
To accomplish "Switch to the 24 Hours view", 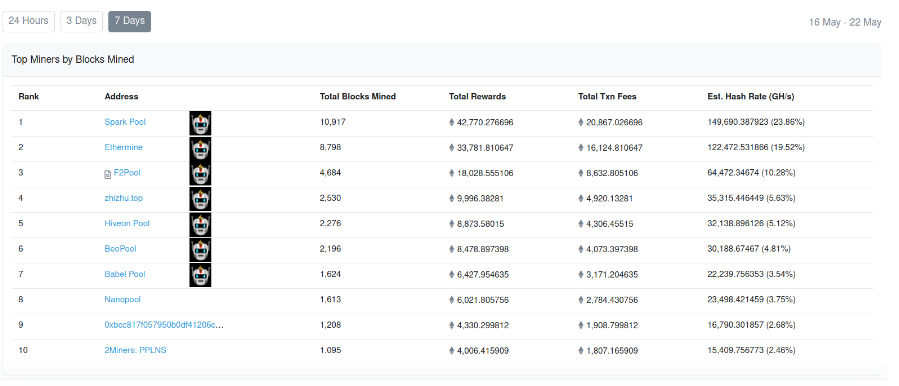I will point(29,21).
